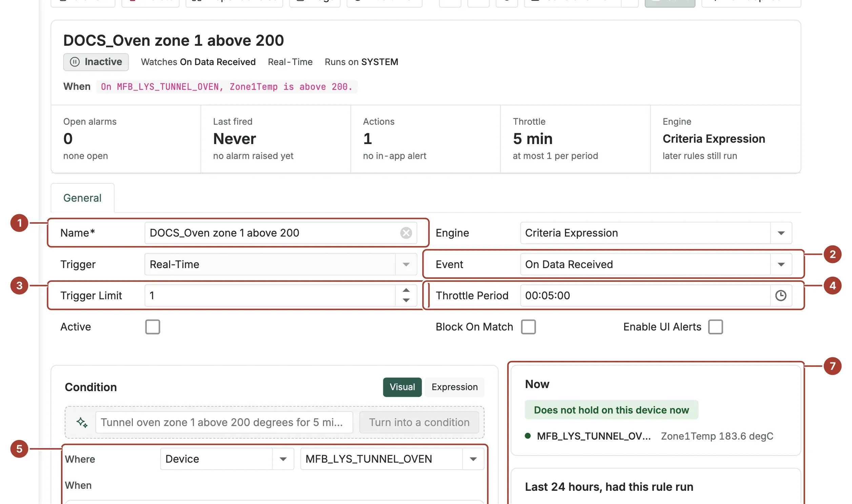This screenshot has width=852, height=504.
Task: Select the General tab
Action: tap(82, 198)
